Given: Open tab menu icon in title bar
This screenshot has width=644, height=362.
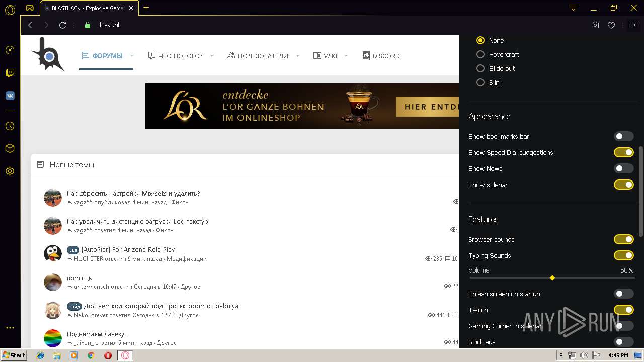Looking at the screenshot, I should [574, 8].
